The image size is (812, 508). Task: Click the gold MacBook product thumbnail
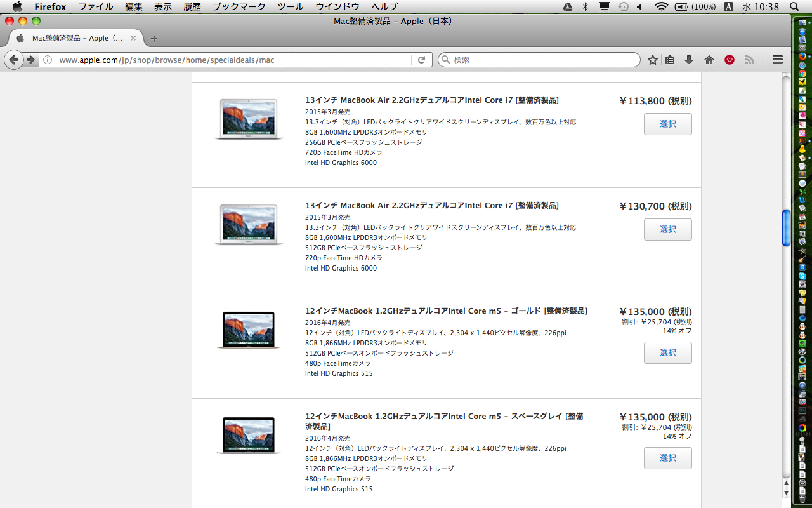(x=248, y=330)
